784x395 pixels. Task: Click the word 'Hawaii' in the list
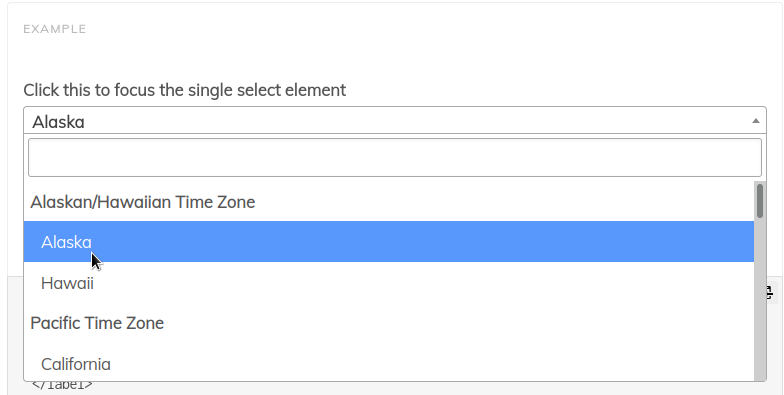[67, 283]
